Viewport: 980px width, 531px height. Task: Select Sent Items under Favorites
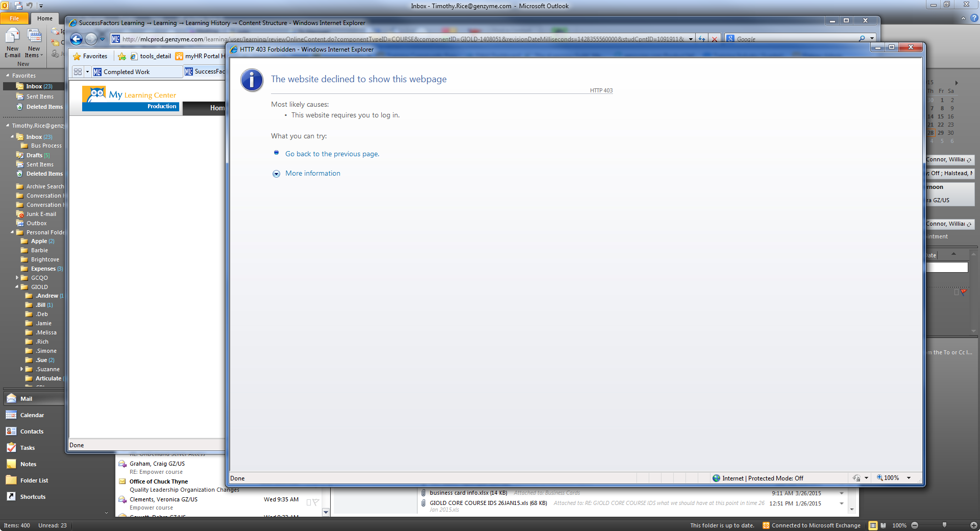pos(34,96)
